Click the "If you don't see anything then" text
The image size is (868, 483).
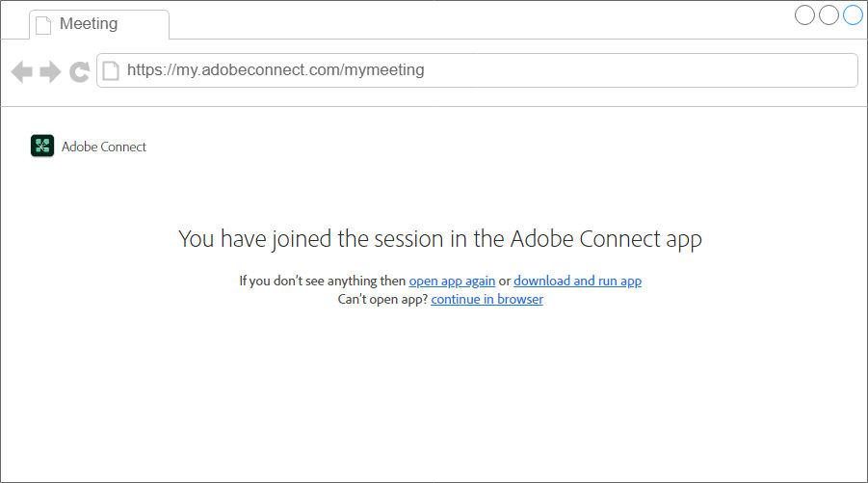(322, 281)
